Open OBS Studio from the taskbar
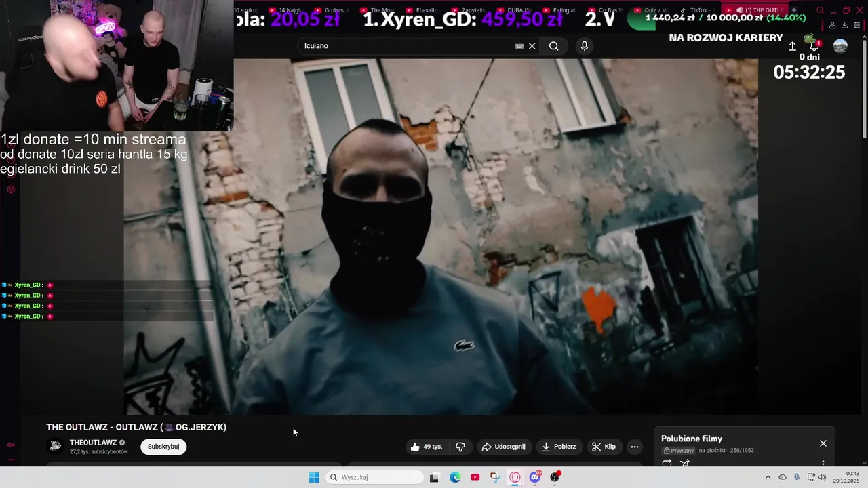Image resolution: width=868 pixels, height=488 pixels. 555,477
